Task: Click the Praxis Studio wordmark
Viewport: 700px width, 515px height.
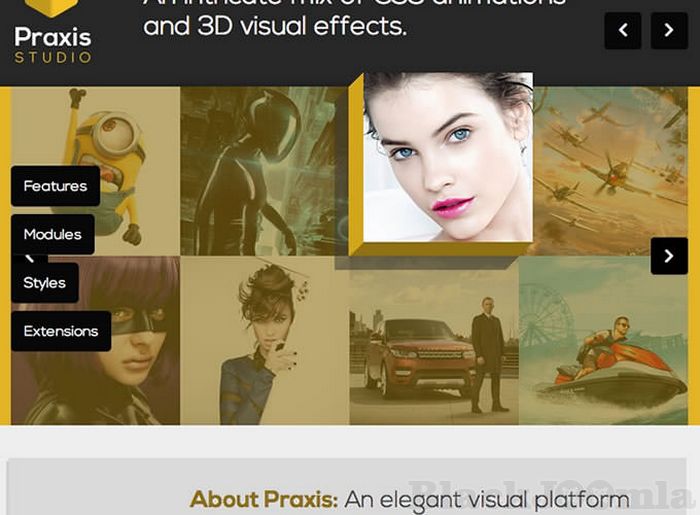Action: click(x=52, y=45)
